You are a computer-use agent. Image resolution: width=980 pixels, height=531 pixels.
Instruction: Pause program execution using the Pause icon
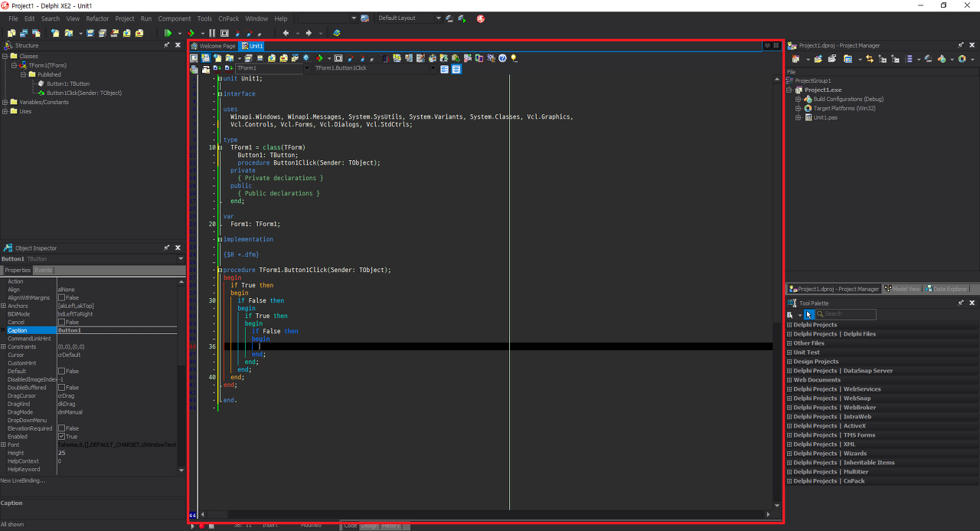pyautogui.click(x=212, y=33)
